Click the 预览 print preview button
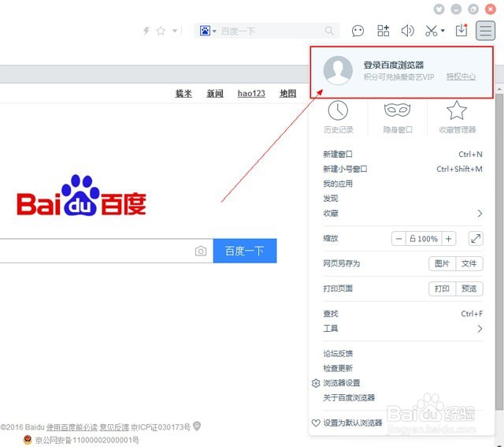504x447 pixels. pyautogui.click(x=469, y=289)
